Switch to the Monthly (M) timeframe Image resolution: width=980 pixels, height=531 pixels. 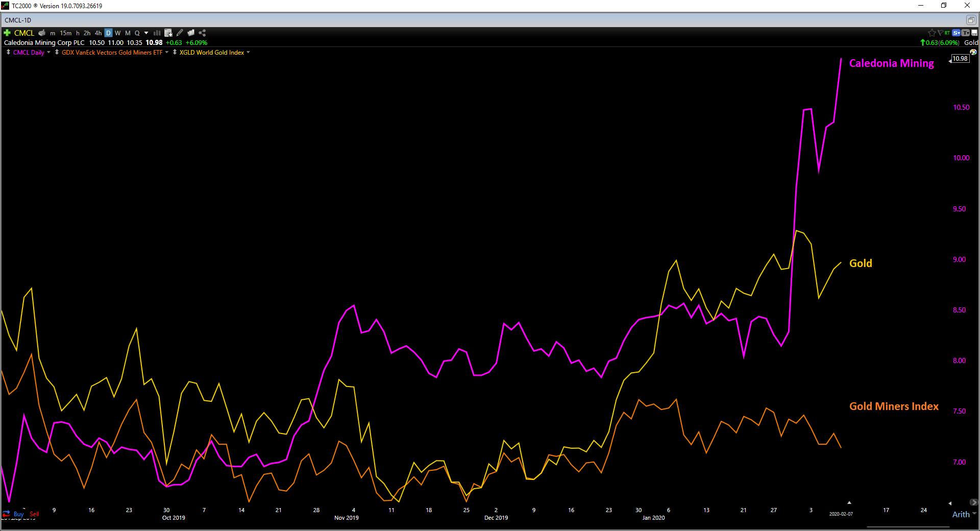128,33
